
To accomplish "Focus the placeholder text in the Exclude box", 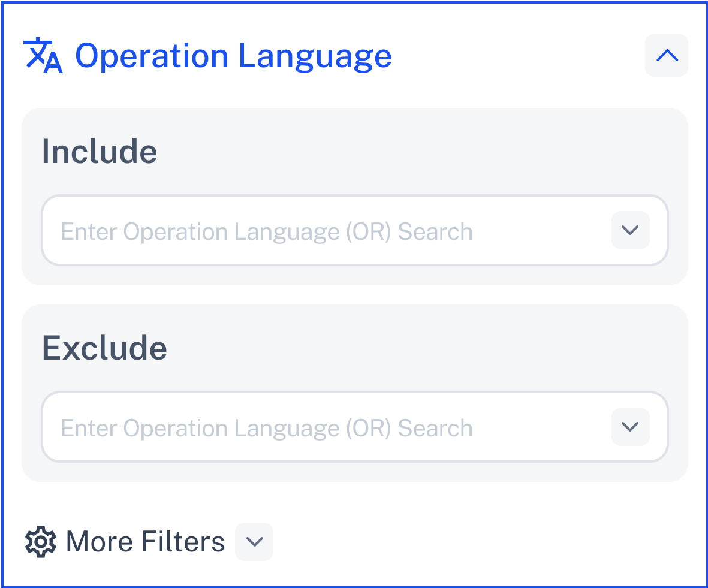I will tap(267, 428).
